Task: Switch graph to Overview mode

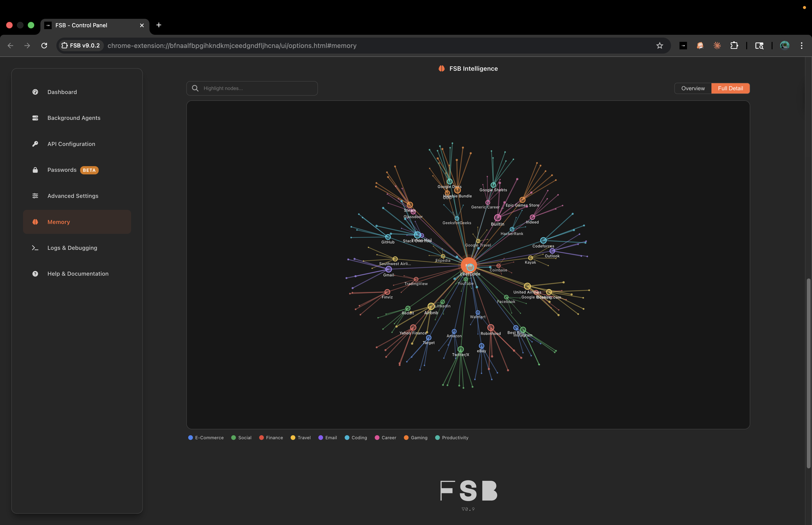Action: click(x=693, y=88)
